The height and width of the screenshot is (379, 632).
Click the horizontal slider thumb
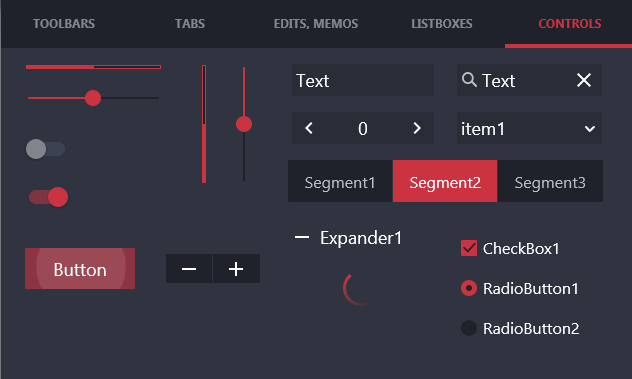coord(93,98)
